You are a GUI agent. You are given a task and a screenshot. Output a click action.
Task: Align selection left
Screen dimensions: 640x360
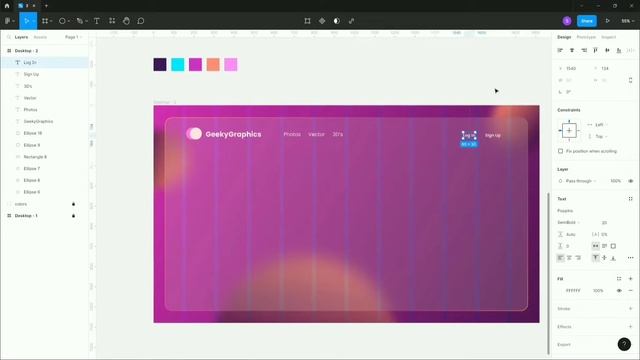560,50
